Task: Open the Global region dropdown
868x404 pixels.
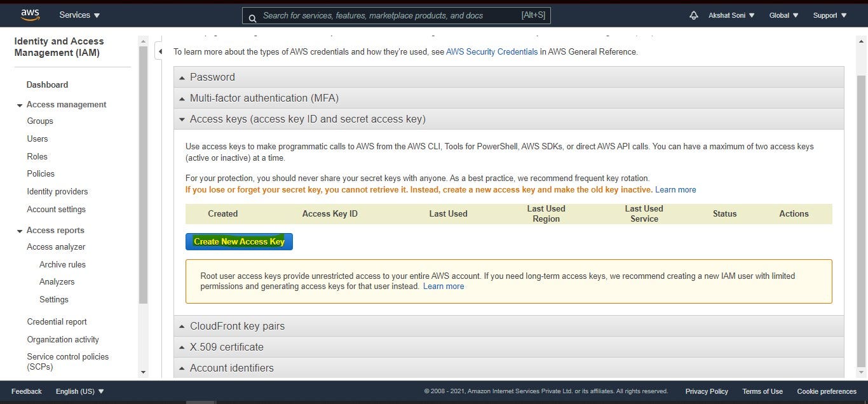Action: [783, 15]
